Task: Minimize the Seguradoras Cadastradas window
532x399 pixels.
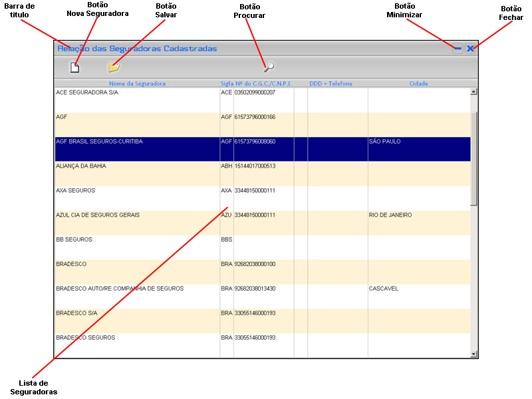Action: [458, 49]
